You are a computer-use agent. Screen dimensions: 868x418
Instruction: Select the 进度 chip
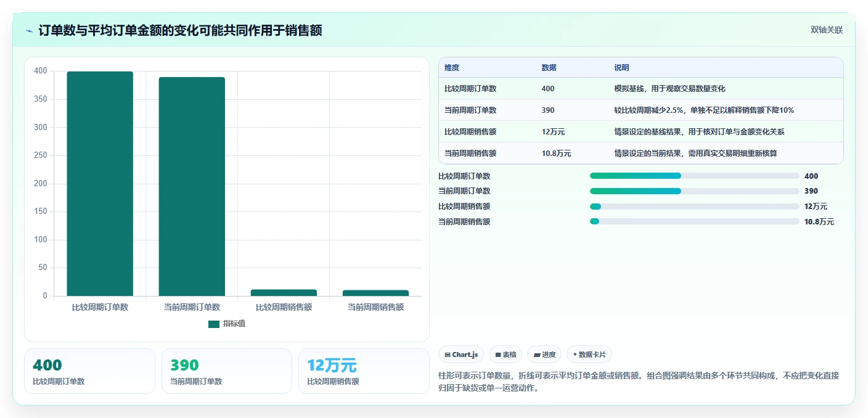point(544,354)
